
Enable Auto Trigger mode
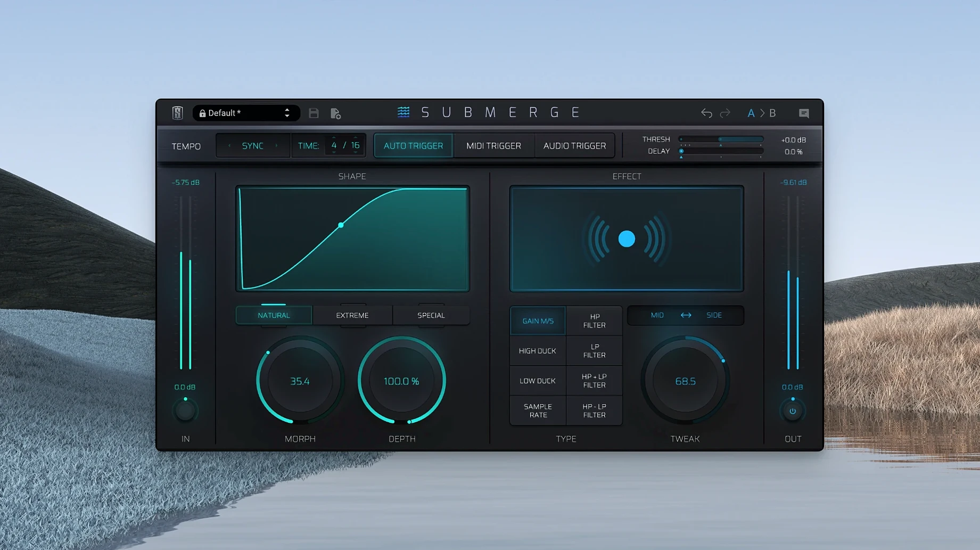[413, 146]
